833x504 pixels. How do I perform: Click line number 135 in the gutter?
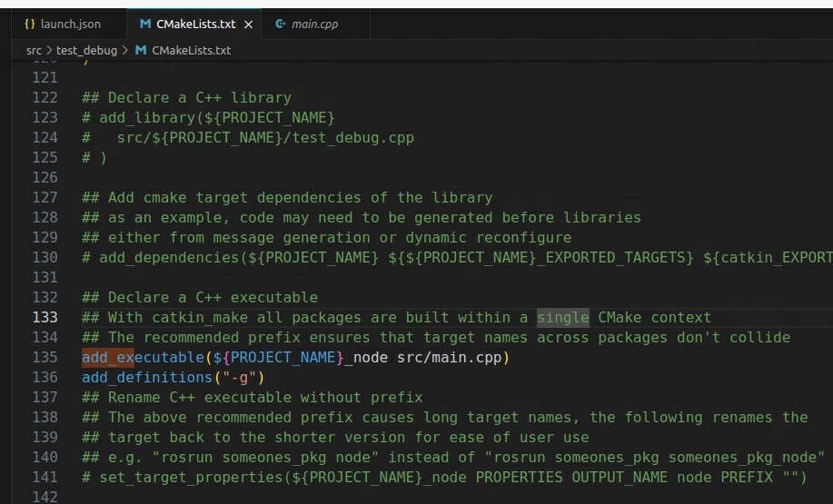click(x=45, y=358)
